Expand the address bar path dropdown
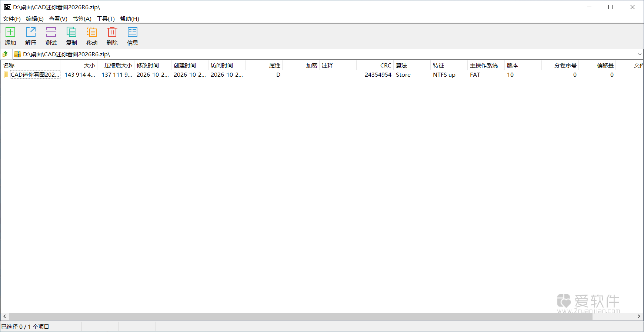This screenshot has height=332, width=644. point(640,54)
